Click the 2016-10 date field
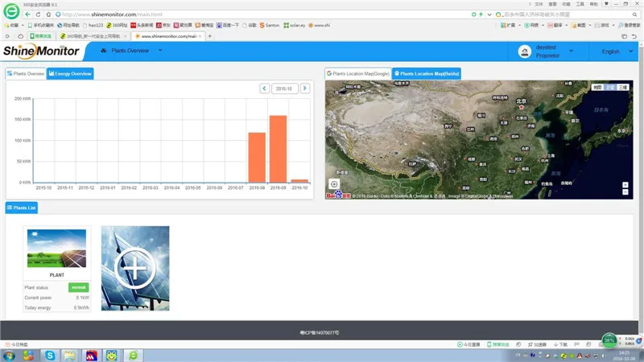This screenshot has height=362, width=644. pyautogui.click(x=284, y=88)
